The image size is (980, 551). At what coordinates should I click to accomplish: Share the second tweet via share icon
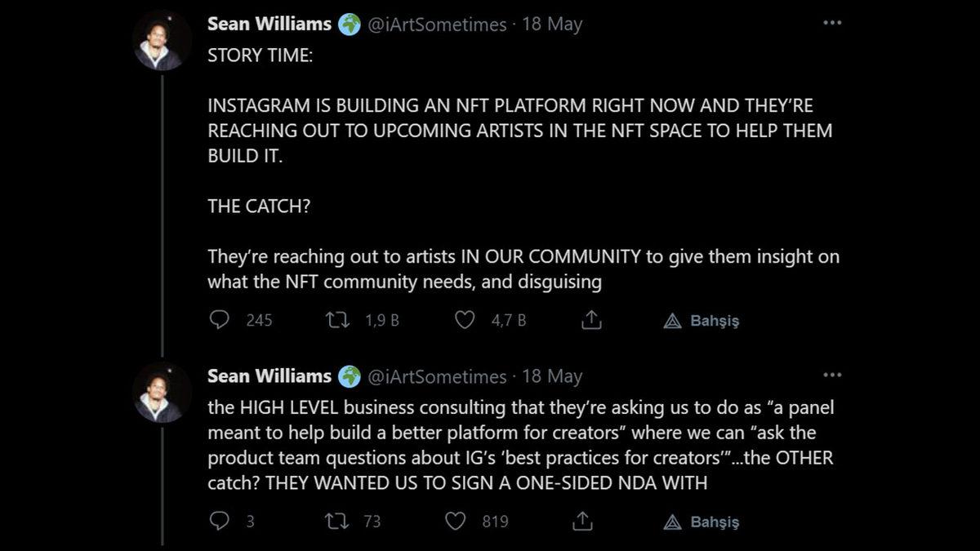(581, 521)
